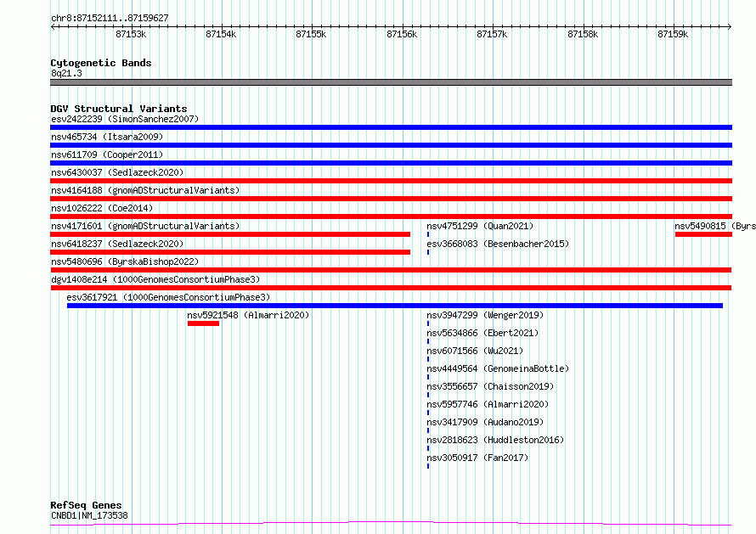Screen dimensions: 756x534
Task: Open nsv4449564 (GenomeinaBottle) label
Action: tap(498, 368)
